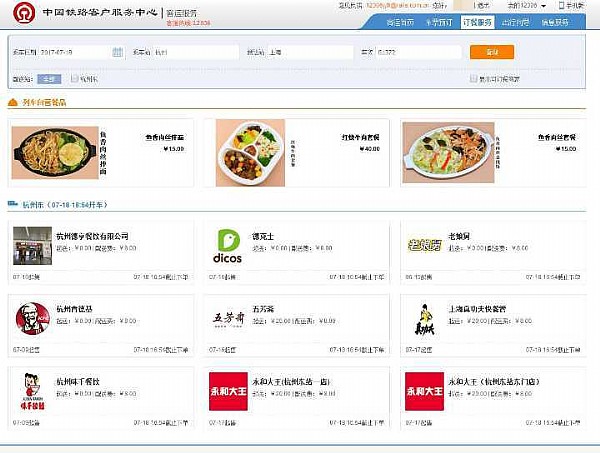Screen dimensions: 600x453
Task: Open the KFC restaurant logo
Action: tap(31, 319)
